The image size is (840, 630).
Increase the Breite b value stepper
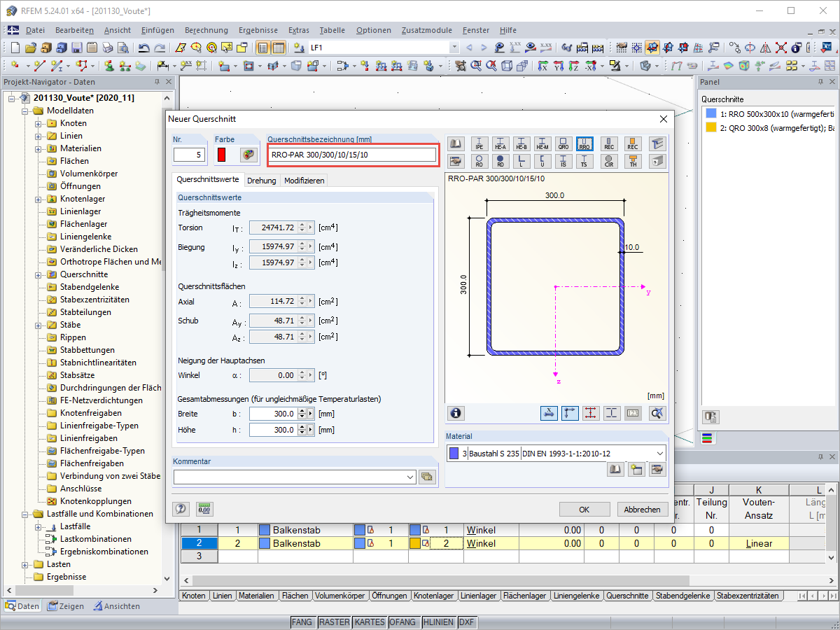[x=302, y=411]
